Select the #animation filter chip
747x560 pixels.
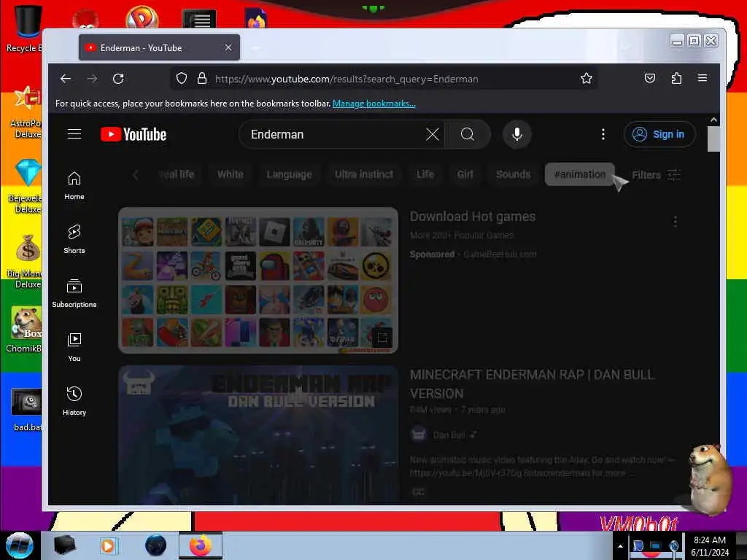pos(580,174)
